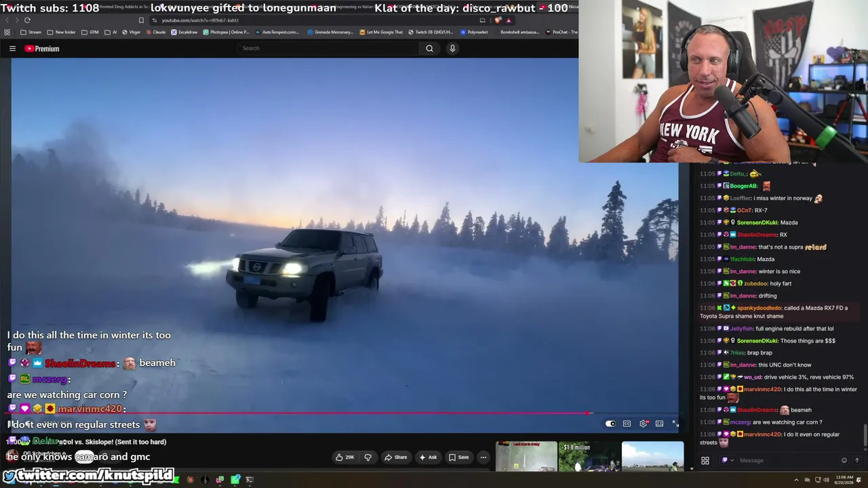868x488 pixels.
Task: Open video player settings gear
Action: tap(643, 424)
